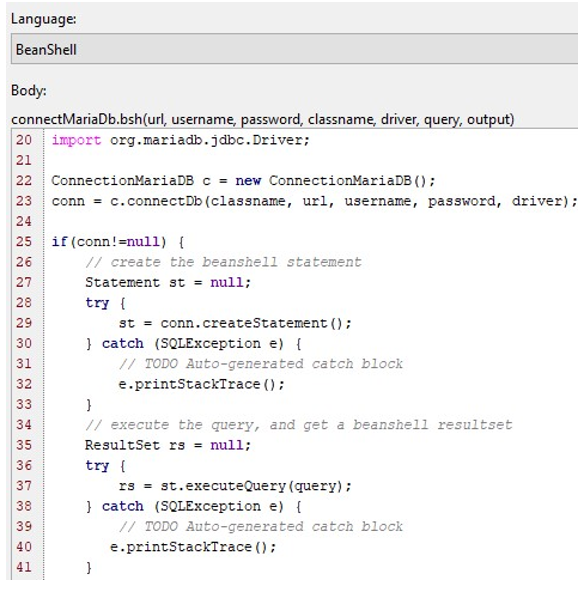Click line number 22 in gutter
578x600 pixels.
(24, 180)
